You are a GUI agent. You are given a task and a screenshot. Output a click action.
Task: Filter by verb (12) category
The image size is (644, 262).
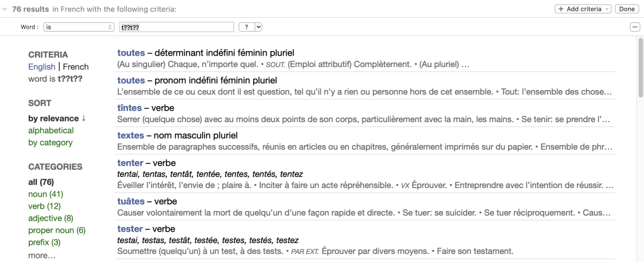point(44,206)
